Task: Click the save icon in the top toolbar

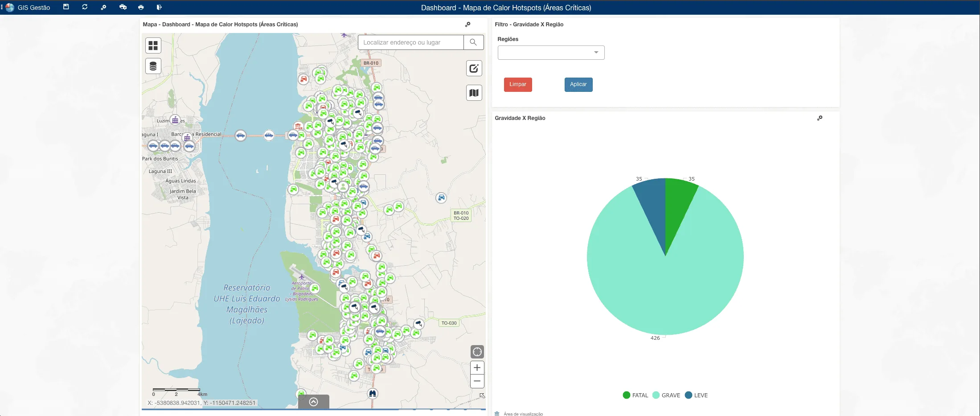Action: point(66,7)
